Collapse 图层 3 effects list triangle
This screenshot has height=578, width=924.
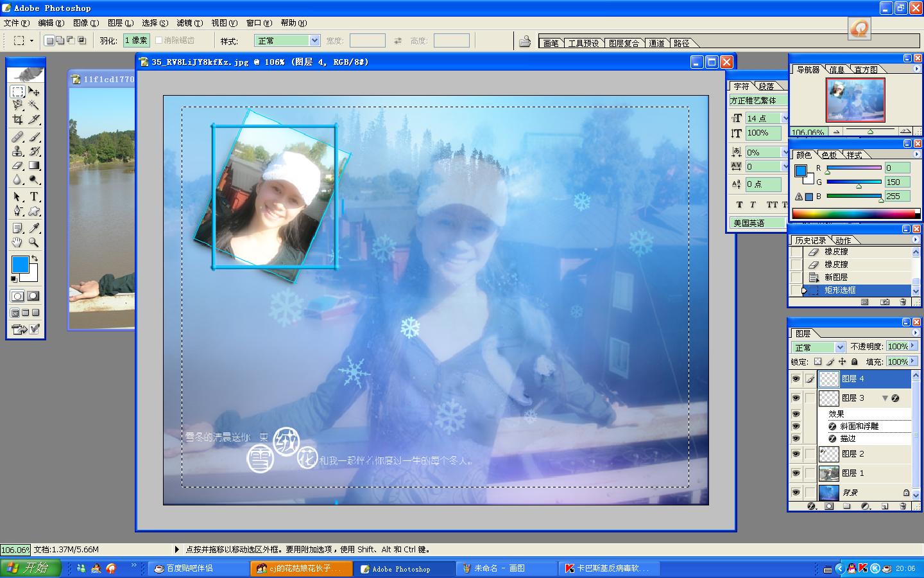click(x=885, y=398)
